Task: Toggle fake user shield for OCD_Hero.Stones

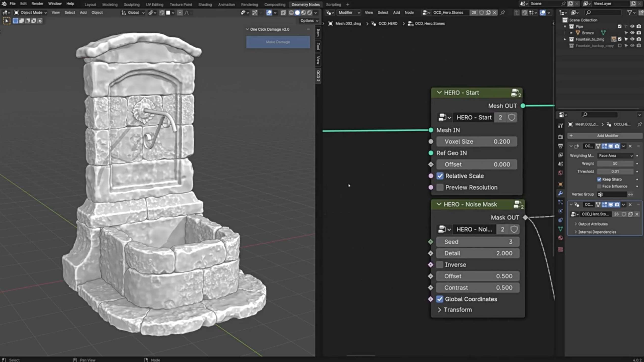Action: click(481, 13)
